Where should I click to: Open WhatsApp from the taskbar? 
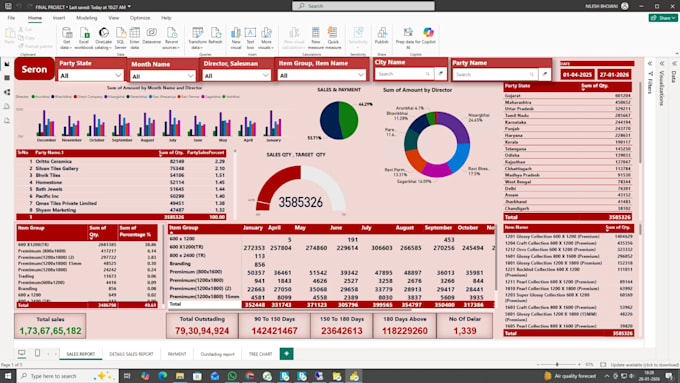[232, 376]
